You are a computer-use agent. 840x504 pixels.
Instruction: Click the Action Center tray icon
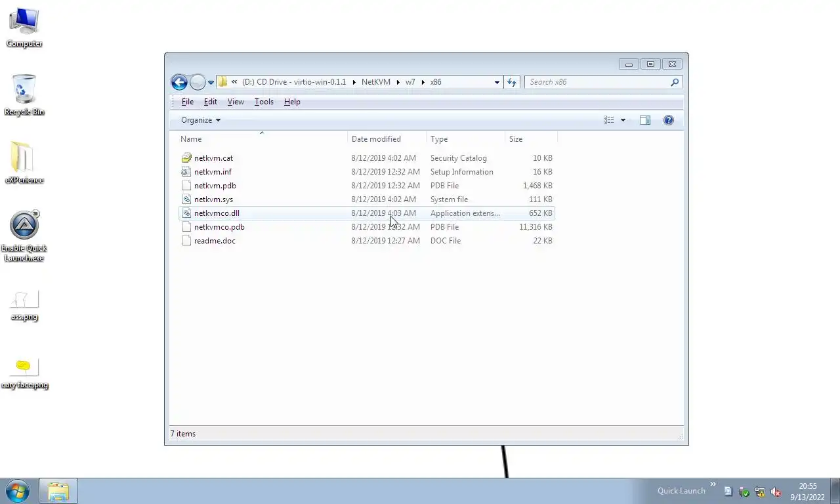click(x=728, y=492)
